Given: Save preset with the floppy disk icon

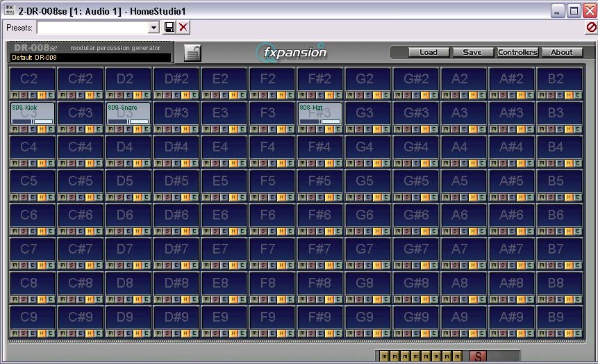Looking at the screenshot, I should point(169,27).
